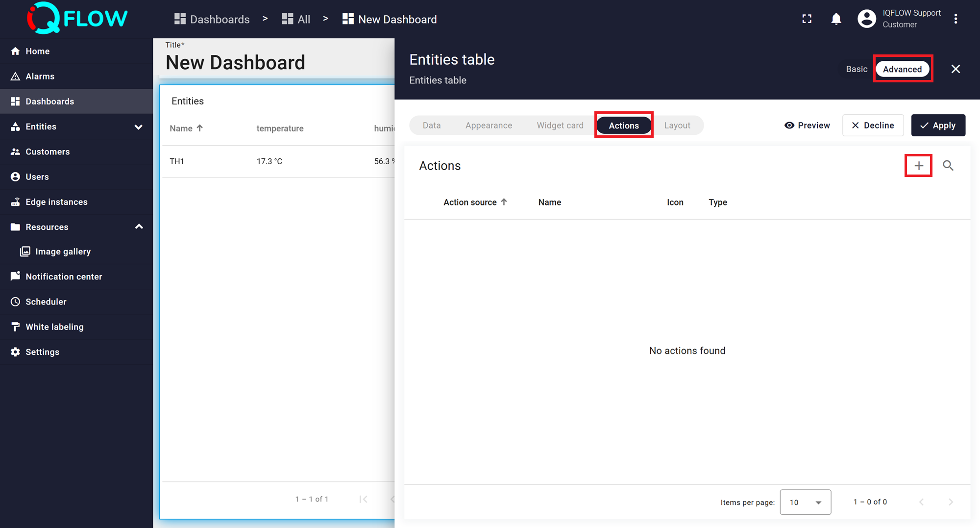This screenshot has width=980, height=528.
Task: Select the Advanced mode toggle
Action: (902, 69)
